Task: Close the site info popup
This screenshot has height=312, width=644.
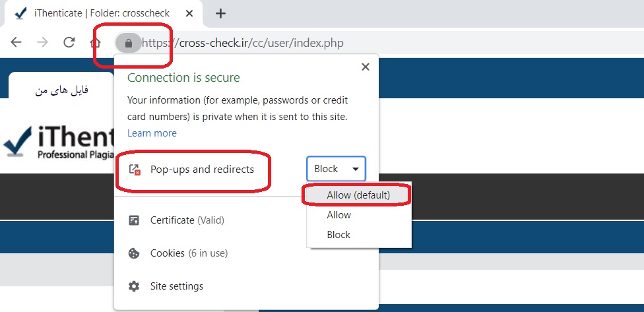Action: (365, 67)
